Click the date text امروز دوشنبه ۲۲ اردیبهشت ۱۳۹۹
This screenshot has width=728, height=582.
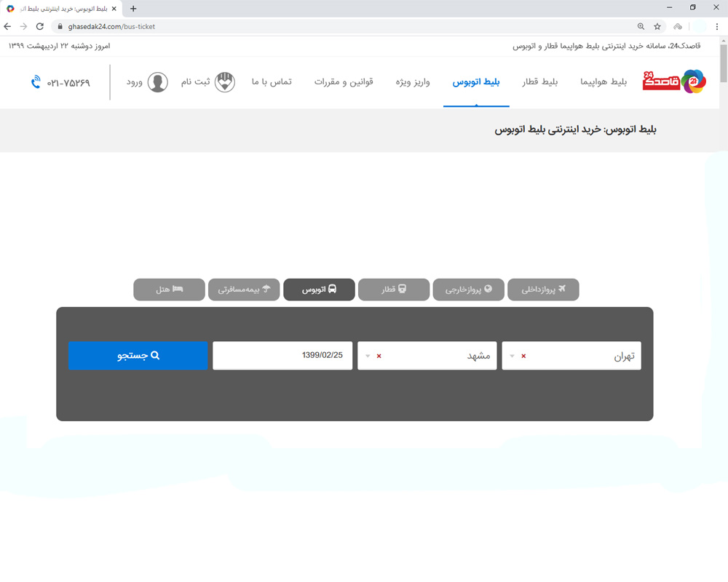[x=60, y=46]
